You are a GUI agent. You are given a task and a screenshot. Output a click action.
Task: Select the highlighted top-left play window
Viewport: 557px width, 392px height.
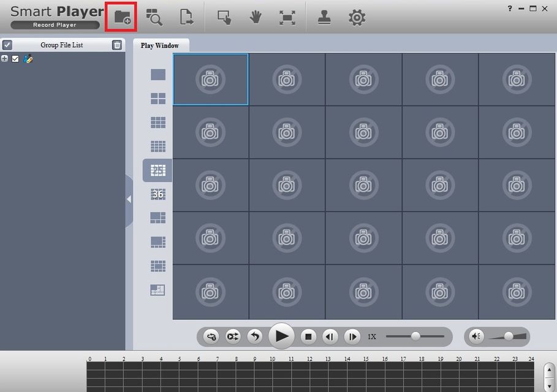(211, 80)
